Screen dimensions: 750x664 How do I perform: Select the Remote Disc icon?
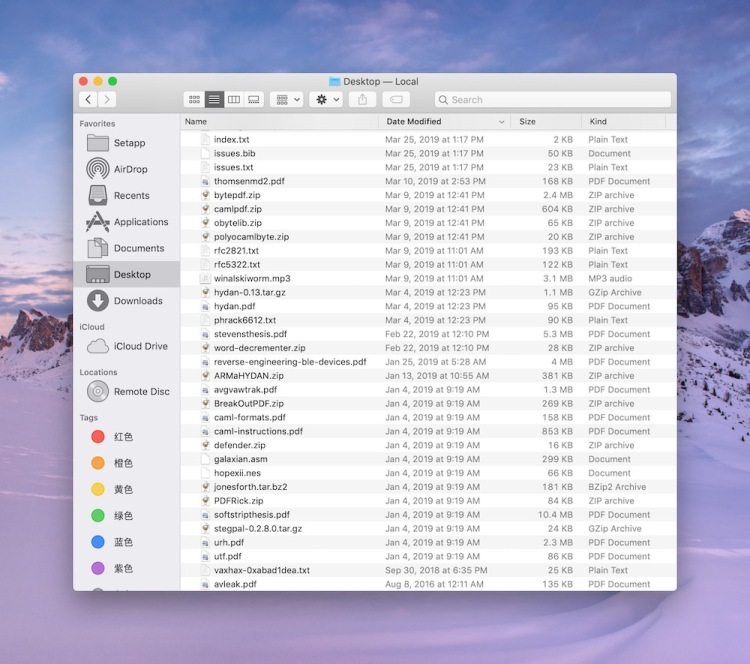point(98,392)
